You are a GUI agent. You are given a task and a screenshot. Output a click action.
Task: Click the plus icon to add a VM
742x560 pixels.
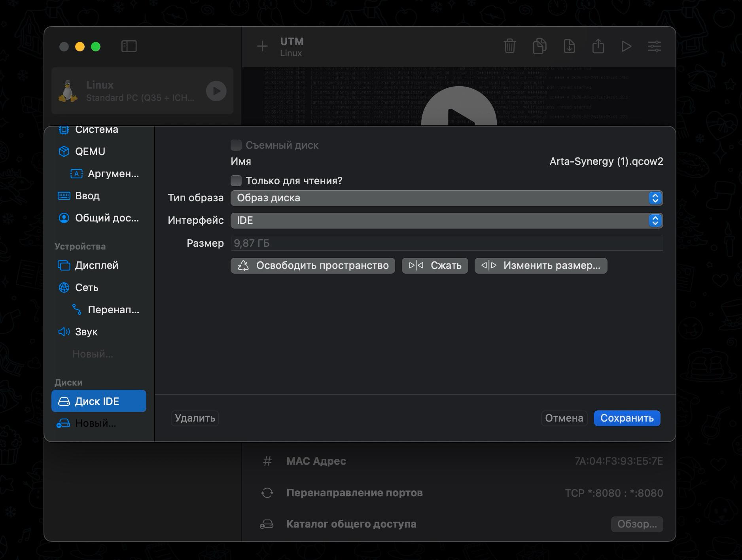(262, 46)
